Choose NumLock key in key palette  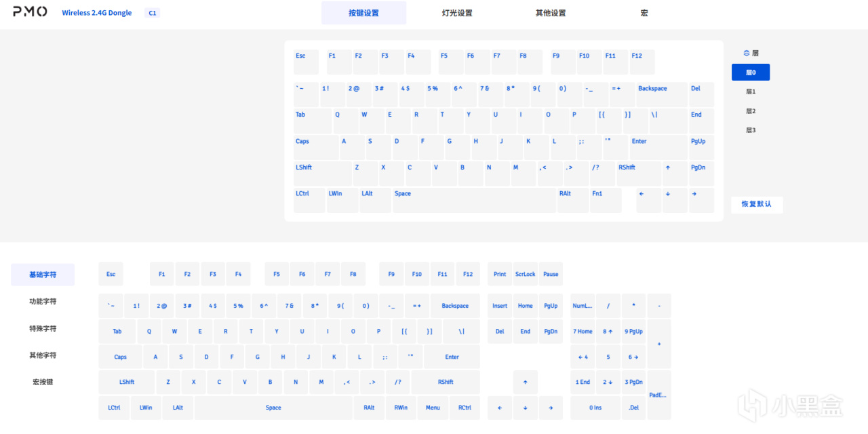point(583,306)
